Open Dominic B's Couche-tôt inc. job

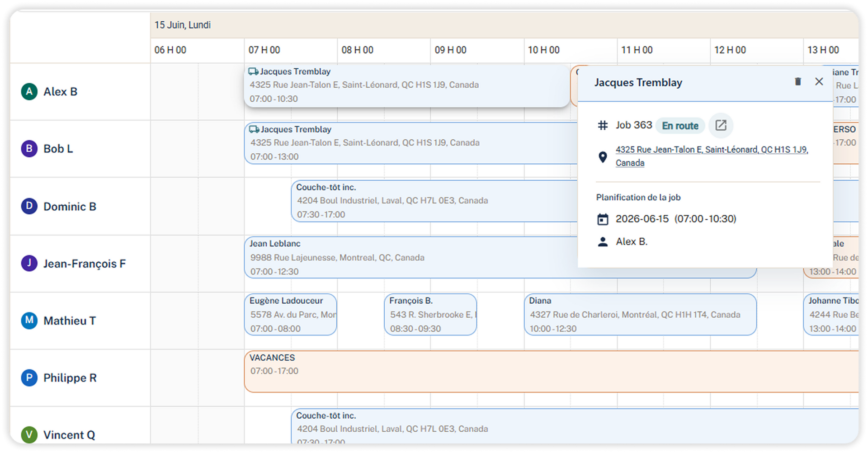tap(434, 201)
